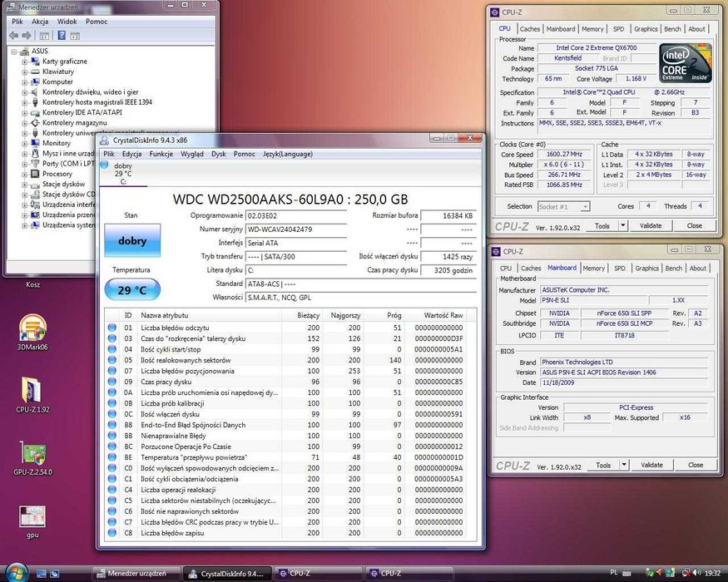This screenshot has width=728, height=582.
Task: Click the CrystalDiskInfo title bar icon
Action: click(x=105, y=141)
